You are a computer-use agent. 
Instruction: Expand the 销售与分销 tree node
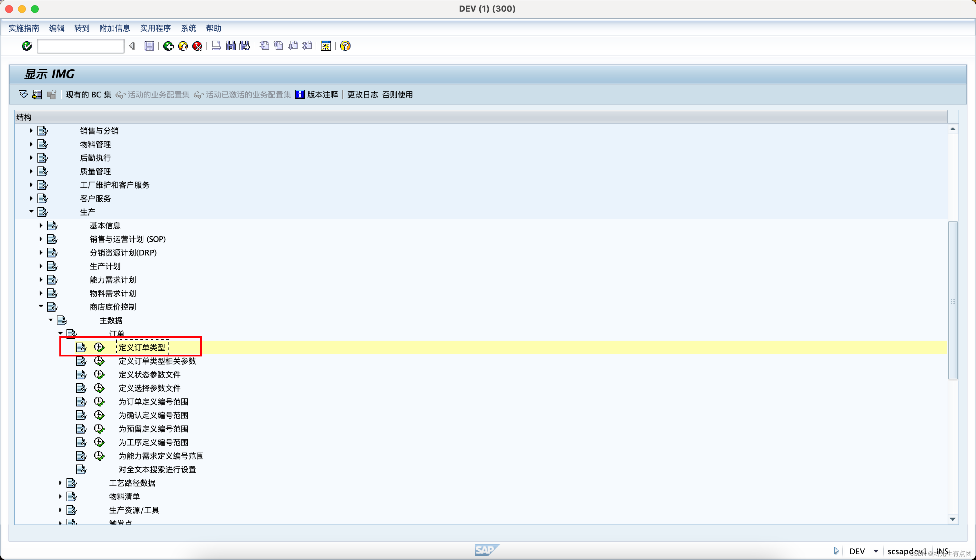point(31,131)
